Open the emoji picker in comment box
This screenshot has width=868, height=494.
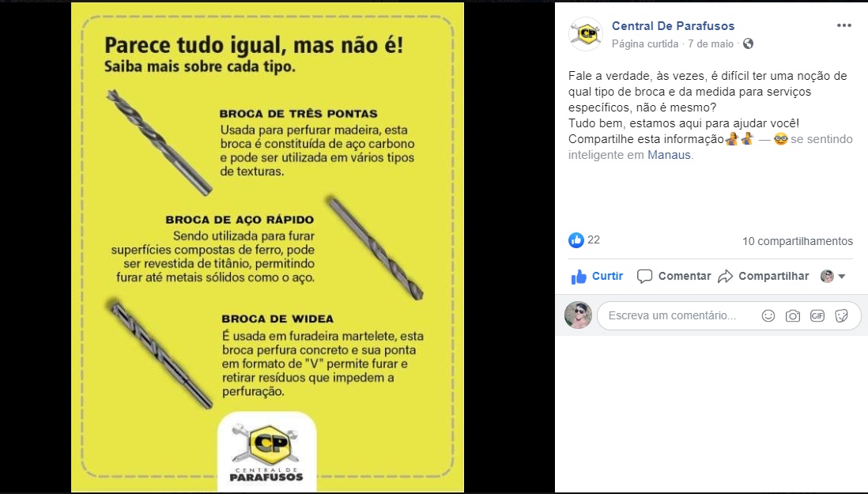point(768,316)
